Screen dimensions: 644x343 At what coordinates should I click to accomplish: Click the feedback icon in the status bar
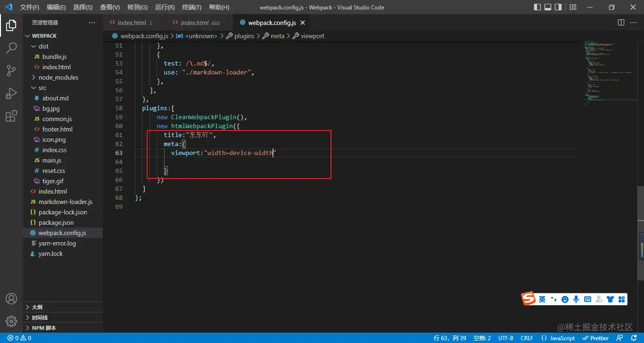pyautogui.click(x=619, y=338)
